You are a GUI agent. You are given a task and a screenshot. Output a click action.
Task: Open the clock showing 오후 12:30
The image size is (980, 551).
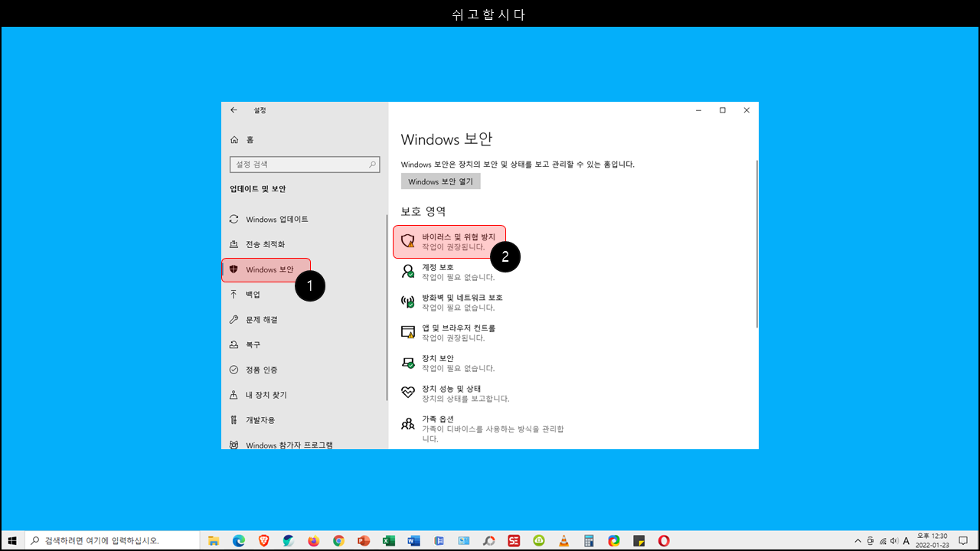(x=932, y=540)
